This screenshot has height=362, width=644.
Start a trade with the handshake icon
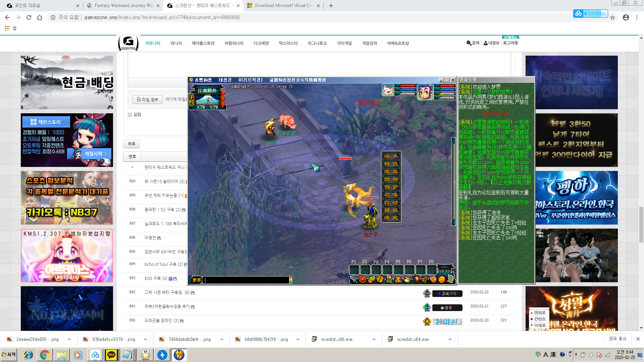pos(433,280)
